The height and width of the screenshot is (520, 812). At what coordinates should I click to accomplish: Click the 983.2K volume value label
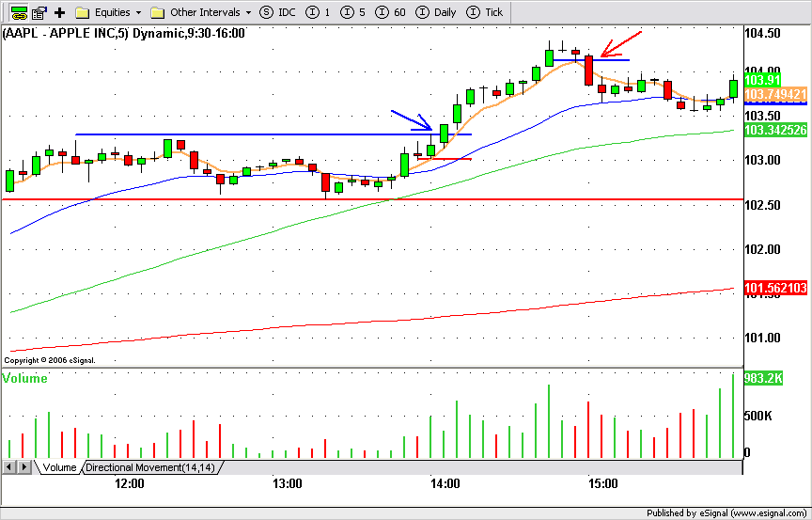(x=763, y=378)
